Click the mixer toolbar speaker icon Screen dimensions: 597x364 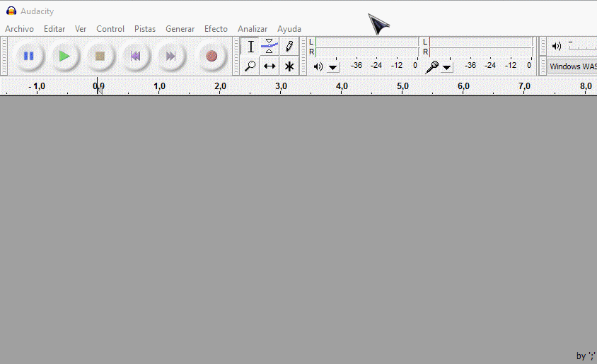point(556,47)
